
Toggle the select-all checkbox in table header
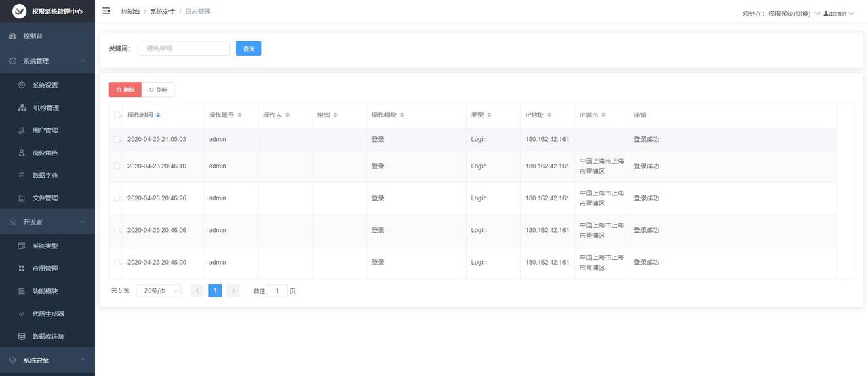point(117,115)
